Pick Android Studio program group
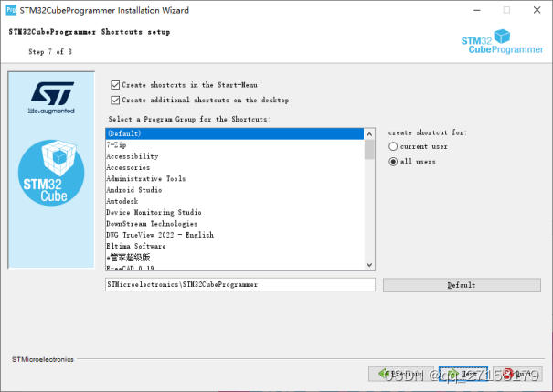Image resolution: width=553 pixels, height=392 pixels. 235,190
